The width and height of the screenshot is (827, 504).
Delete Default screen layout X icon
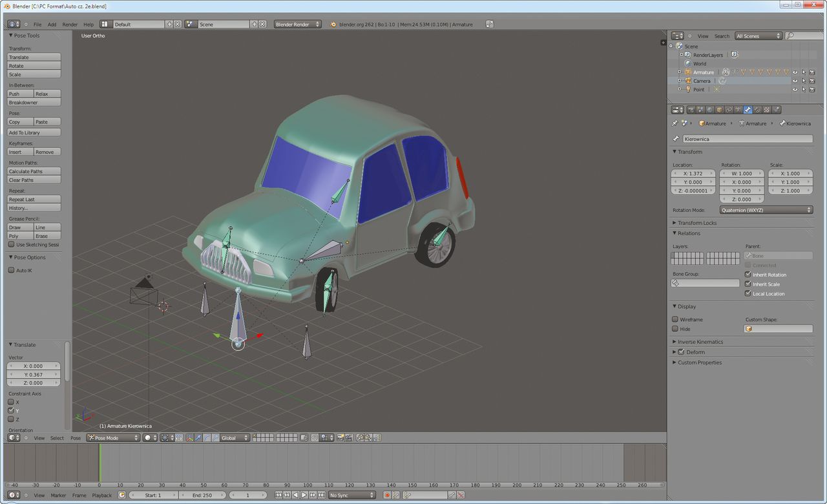pos(178,24)
